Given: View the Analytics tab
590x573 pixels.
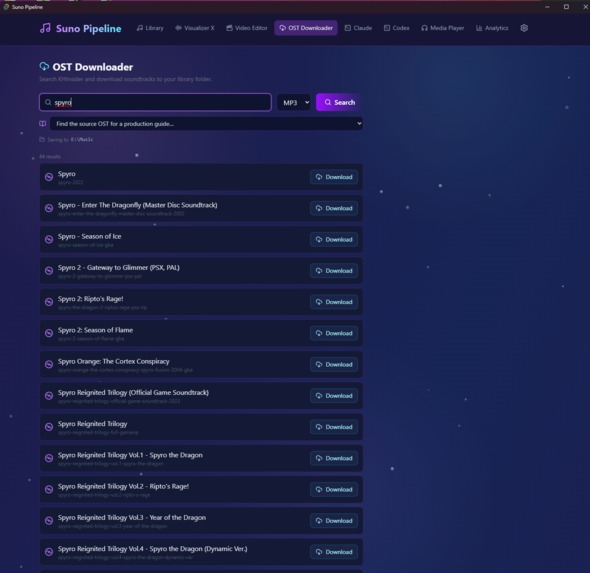Looking at the screenshot, I should [x=492, y=28].
